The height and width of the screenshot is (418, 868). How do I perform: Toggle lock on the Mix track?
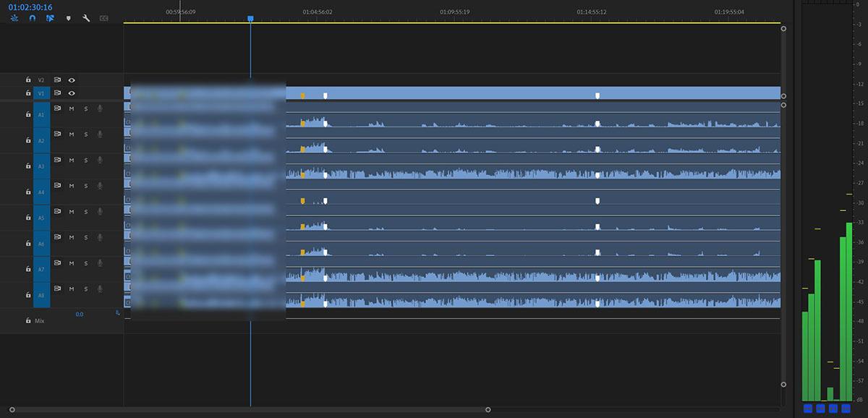tap(28, 320)
